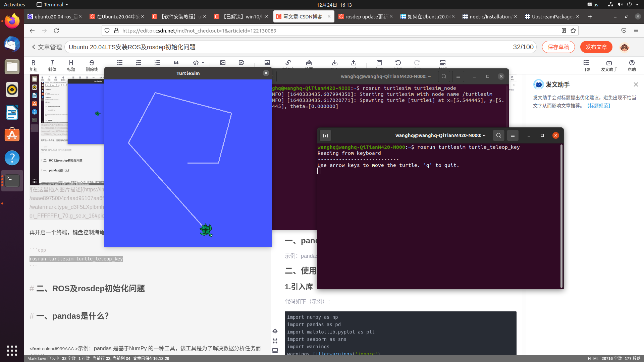This screenshot has height=362, width=644.
Task: Open the system status menu arrow
Action: [x=637, y=5]
